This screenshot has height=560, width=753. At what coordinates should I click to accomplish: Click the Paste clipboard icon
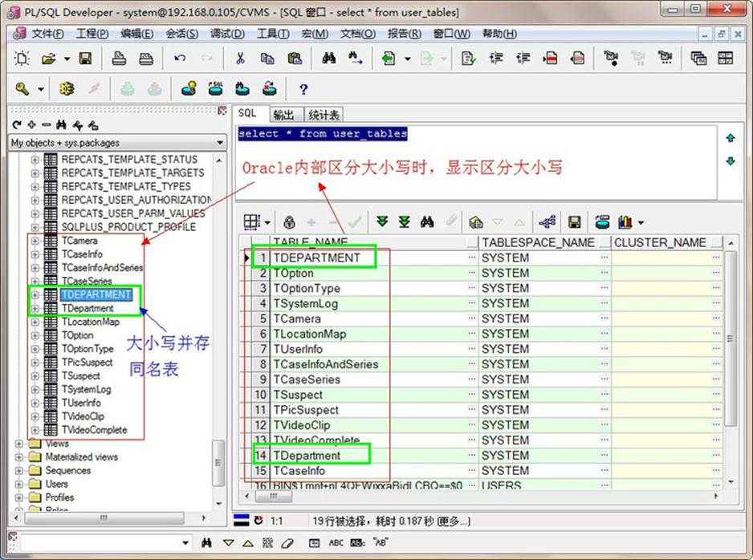[295, 59]
